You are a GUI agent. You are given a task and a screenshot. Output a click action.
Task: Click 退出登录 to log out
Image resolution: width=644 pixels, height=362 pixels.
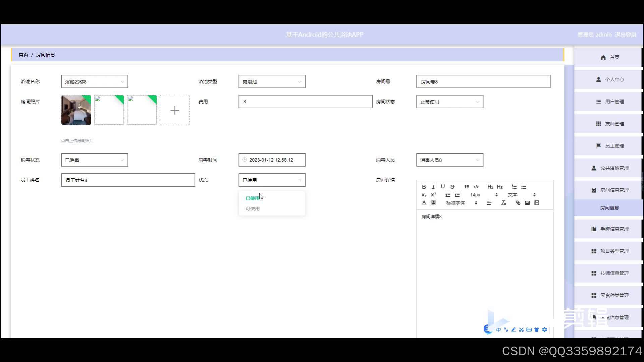[626, 35]
